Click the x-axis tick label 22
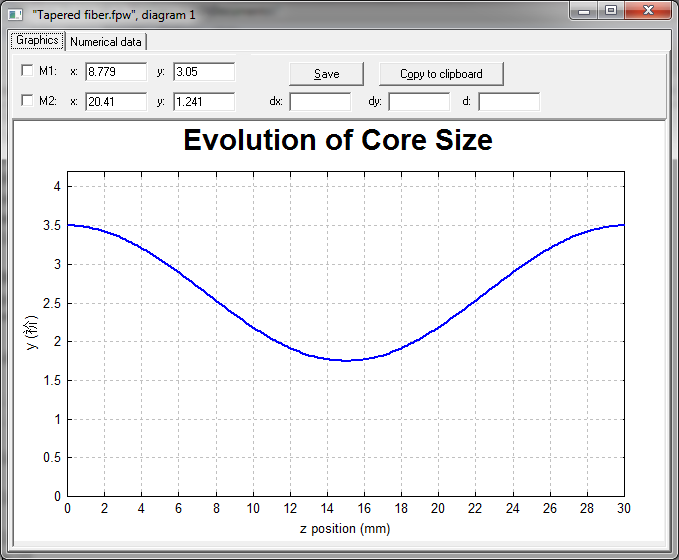This screenshot has height=560, width=679. [x=475, y=508]
